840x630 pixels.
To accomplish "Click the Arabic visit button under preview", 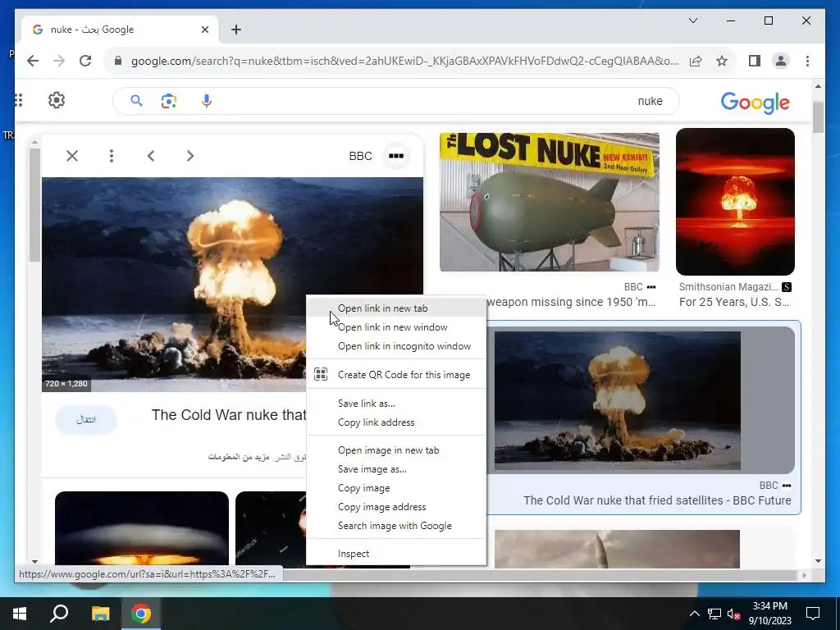I will pos(85,419).
